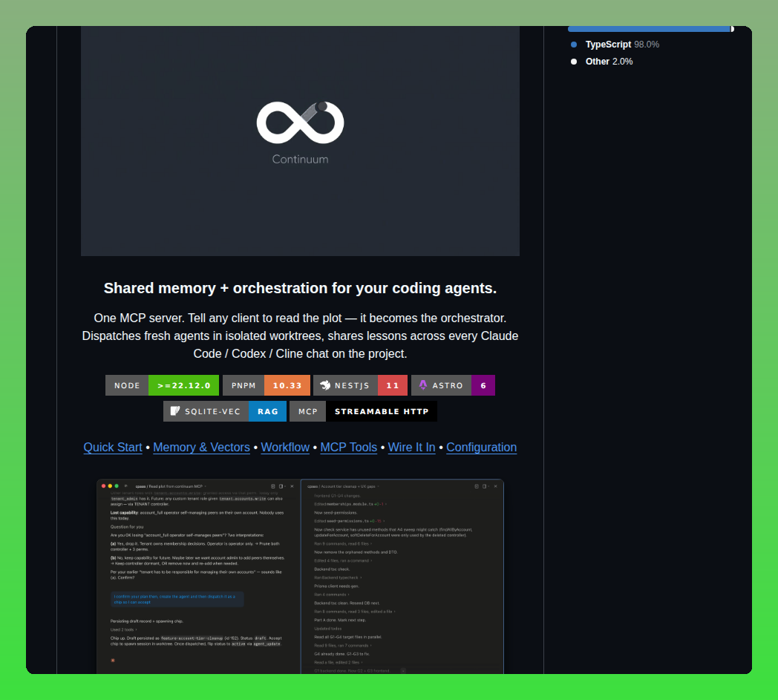Click the blue TypeScript language bar segment
778x700 pixels.
pos(649,29)
